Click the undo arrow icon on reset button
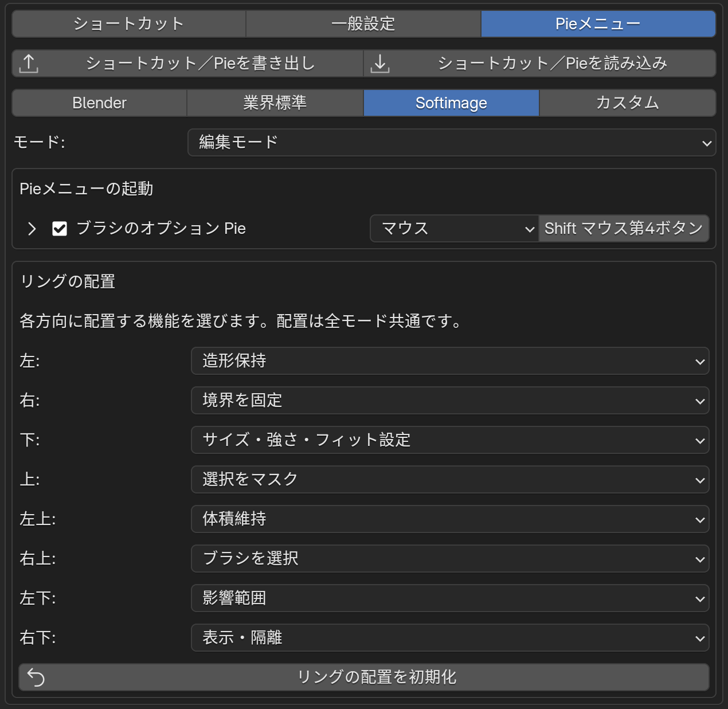Screen dimensions: 728x709 click(x=36, y=677)
